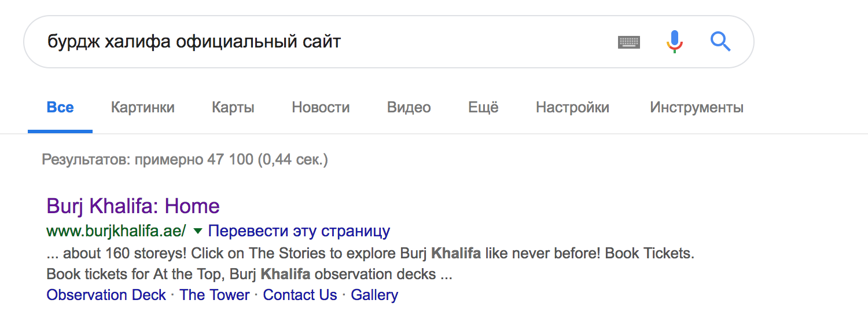The width and height of the screenshot is (868, 329).
Task: Open the Contact Us sitelink
Action: (x=300, y=295)
